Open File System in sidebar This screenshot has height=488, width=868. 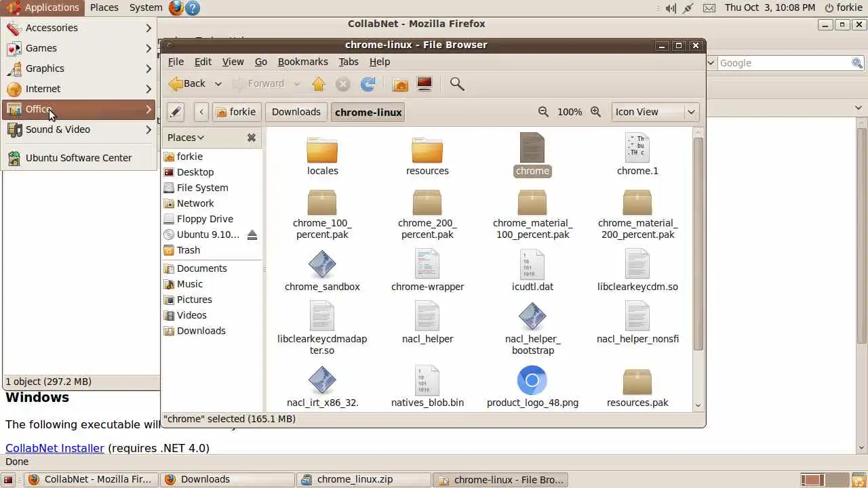point(202,188)
